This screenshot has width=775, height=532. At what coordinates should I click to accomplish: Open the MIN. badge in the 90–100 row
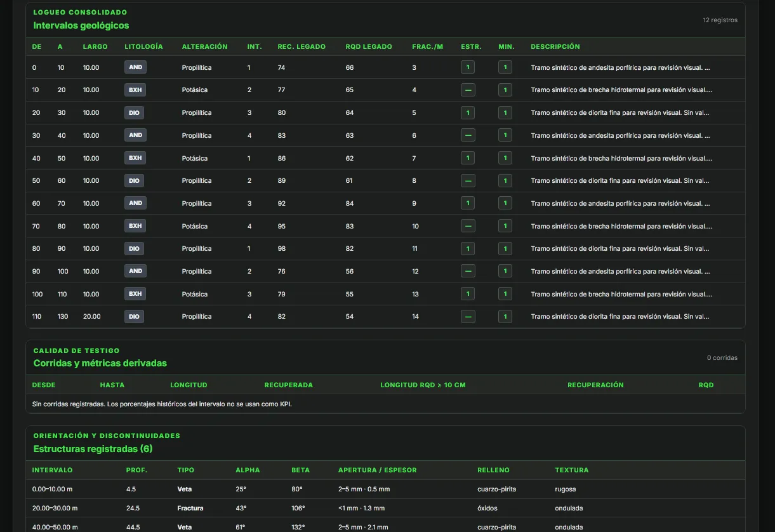[x=505, y=272]
